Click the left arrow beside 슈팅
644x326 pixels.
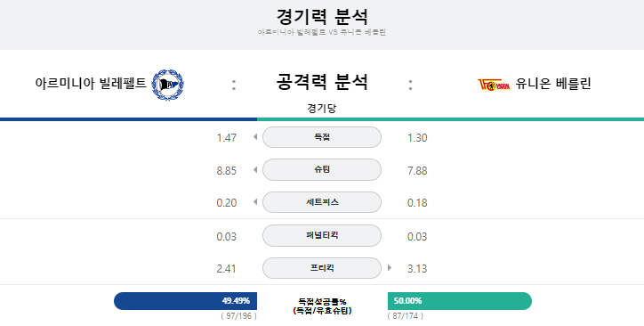tap(255, 169)
